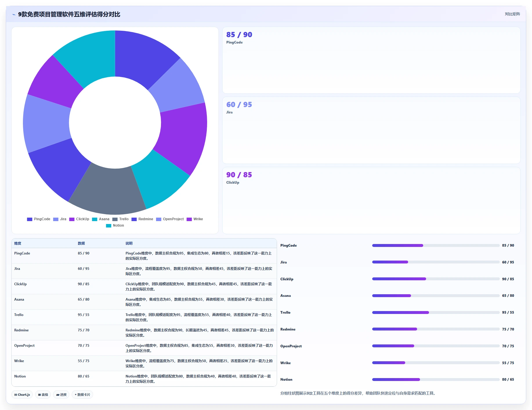The height and width of the screenshot is (410, 532).
Task: Open the ClickUp 90 / 85 score card
Action: coord(371,201)
